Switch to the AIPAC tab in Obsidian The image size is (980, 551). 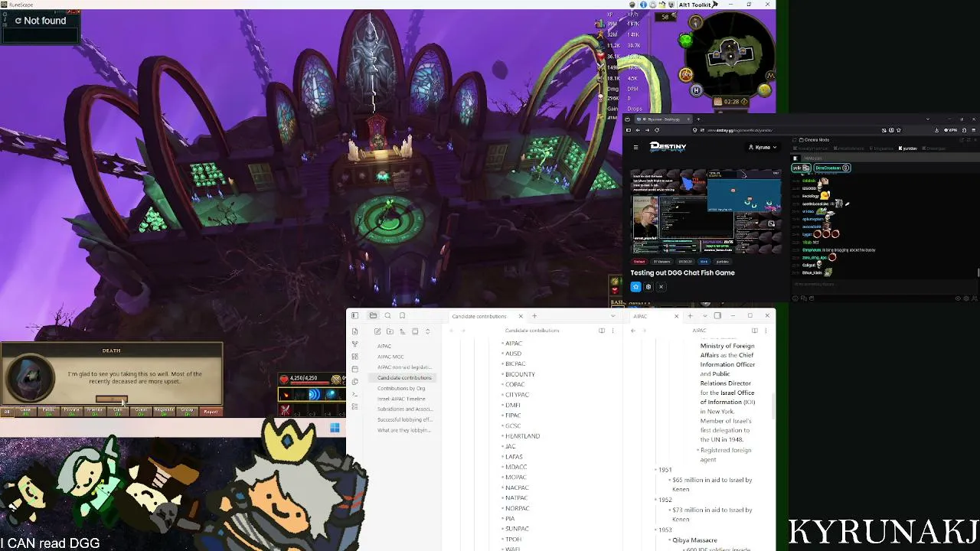[655, 316]
